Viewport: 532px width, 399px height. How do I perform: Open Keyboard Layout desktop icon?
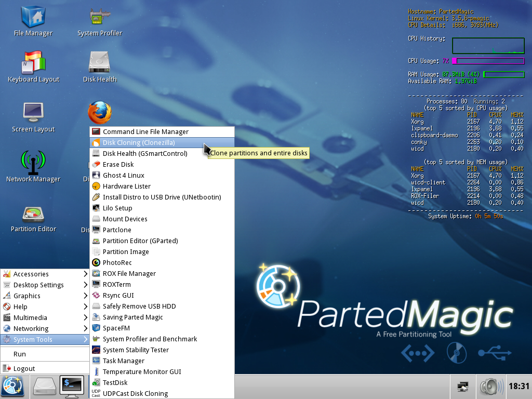point(33,67)
